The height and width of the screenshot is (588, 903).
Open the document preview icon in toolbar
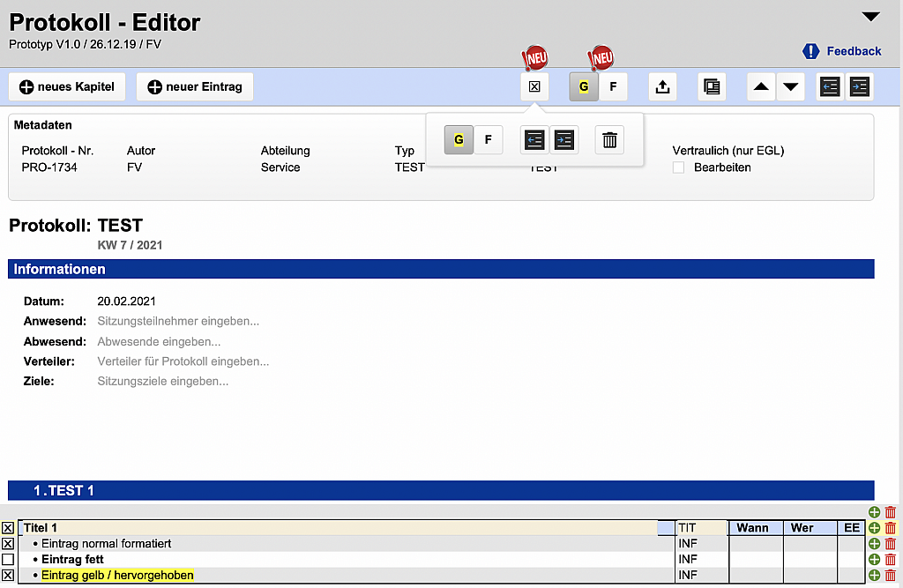(x=711, y=87)
